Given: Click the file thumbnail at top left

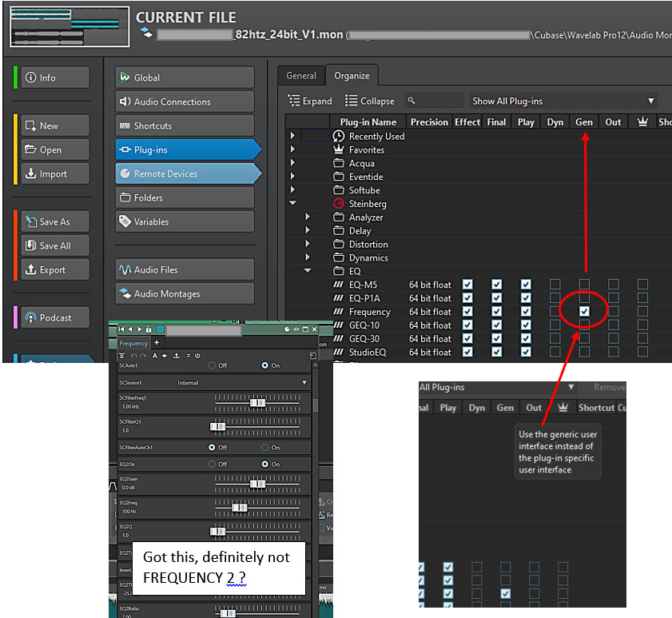Looking at the screenshot, I should tap(70, 26).
